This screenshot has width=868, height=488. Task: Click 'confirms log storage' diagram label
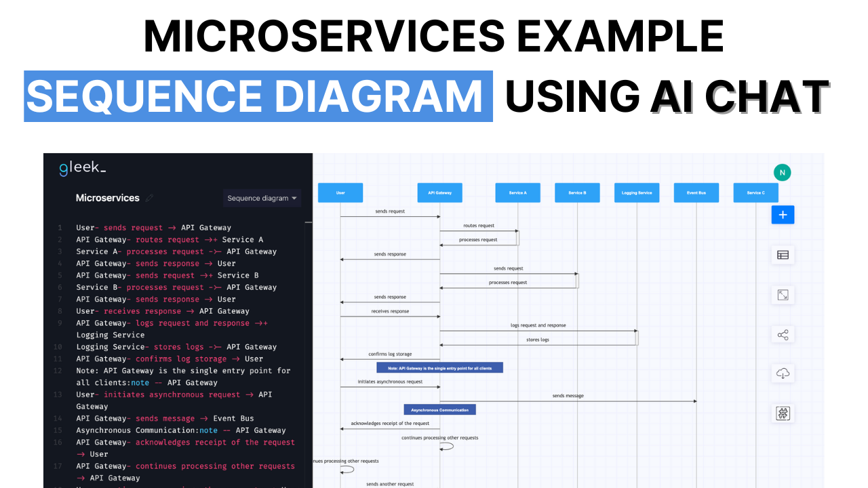390,354
